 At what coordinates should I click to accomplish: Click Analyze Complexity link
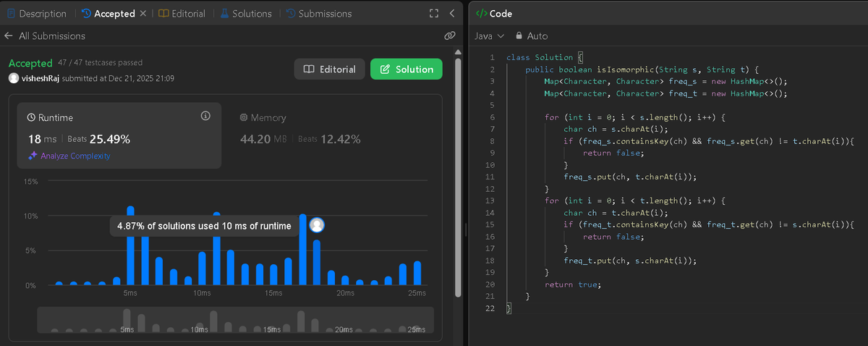point(75,156)
